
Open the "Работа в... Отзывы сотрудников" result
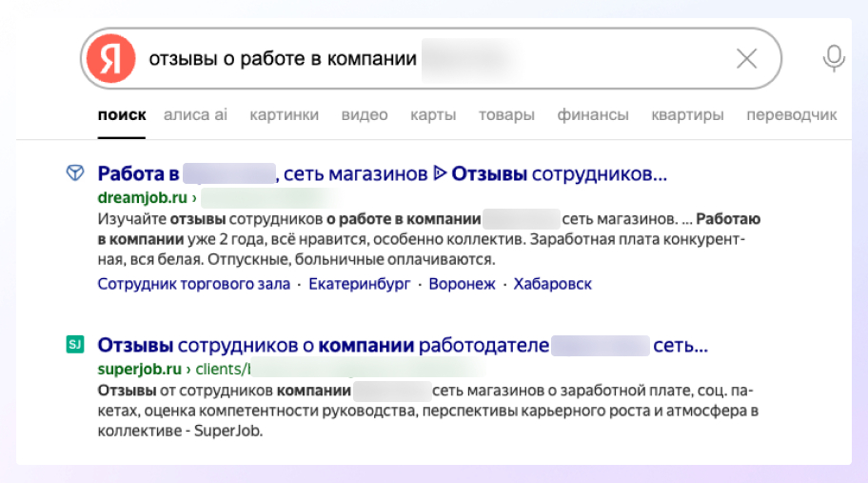383,174
